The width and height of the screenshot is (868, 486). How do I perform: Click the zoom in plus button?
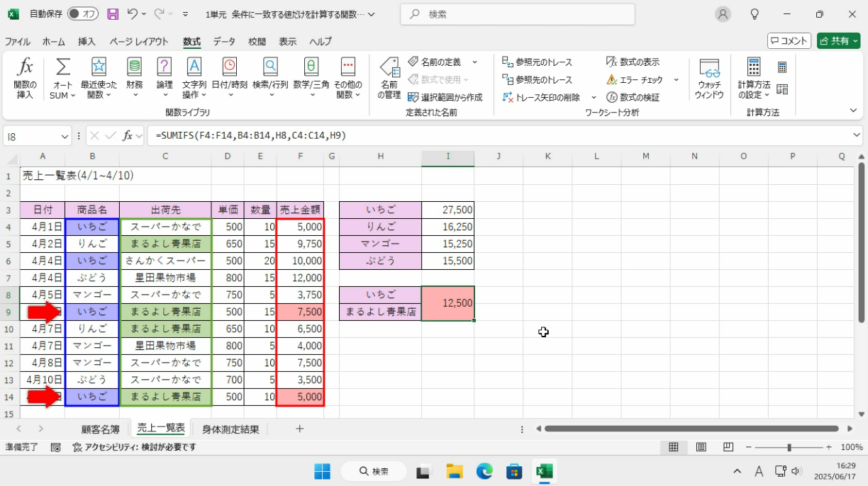pyautogui.click(x=828, y=447)
